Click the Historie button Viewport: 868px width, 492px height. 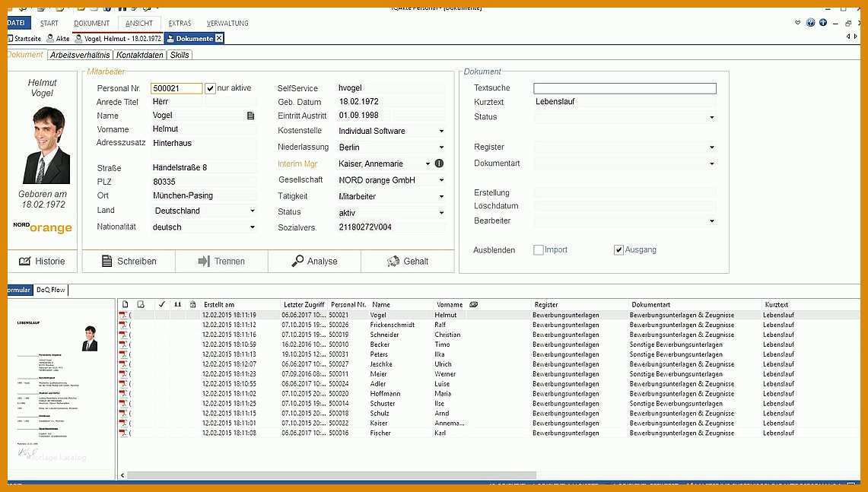pos(42,262)
